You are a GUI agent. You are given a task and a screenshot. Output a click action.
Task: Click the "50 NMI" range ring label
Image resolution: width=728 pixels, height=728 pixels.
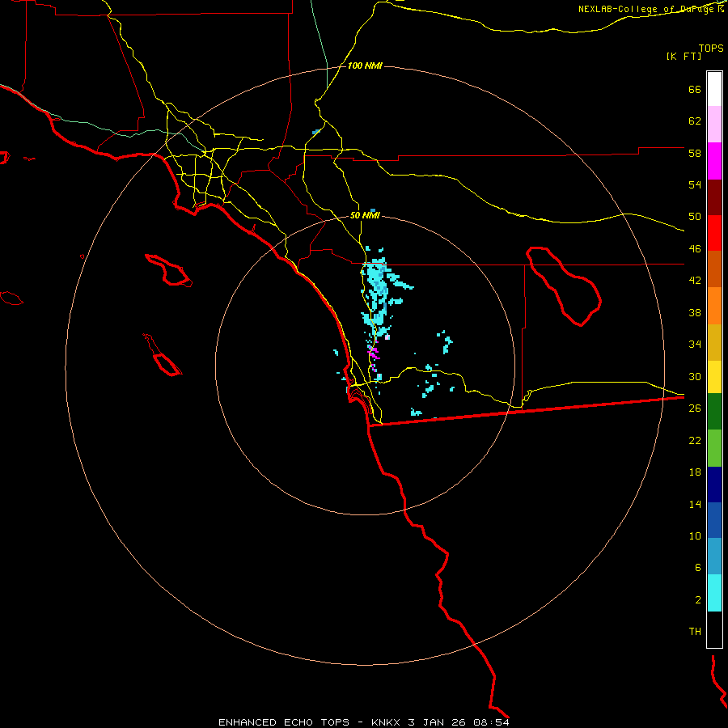[x=365, y=215]
